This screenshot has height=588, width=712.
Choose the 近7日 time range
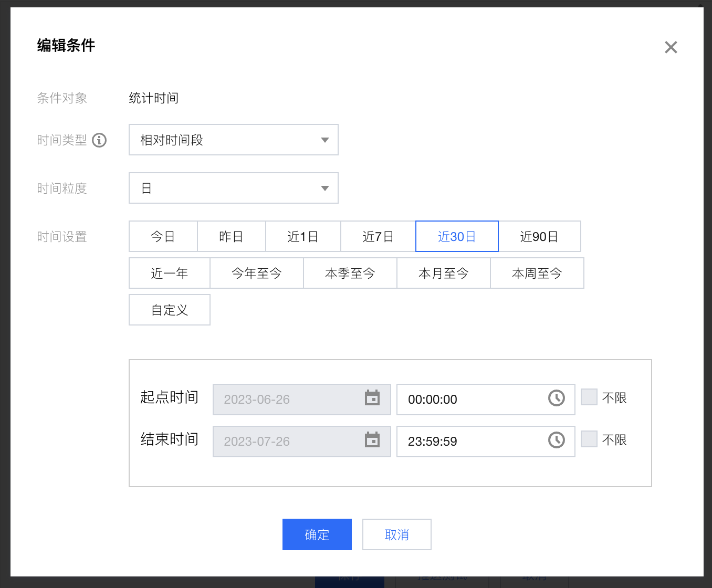tap(378, 237)
